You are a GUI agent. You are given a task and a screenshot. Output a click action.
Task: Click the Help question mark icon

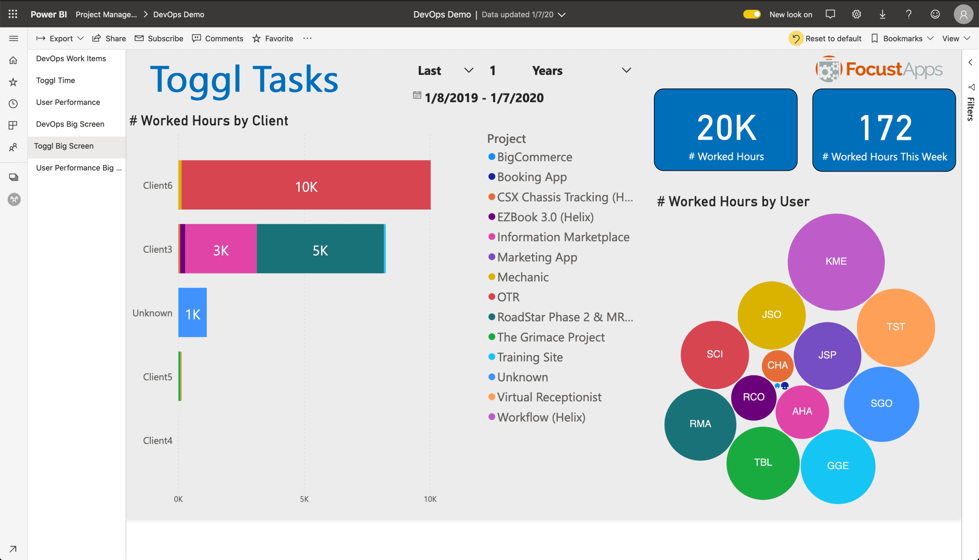click(x=909, y=14)
